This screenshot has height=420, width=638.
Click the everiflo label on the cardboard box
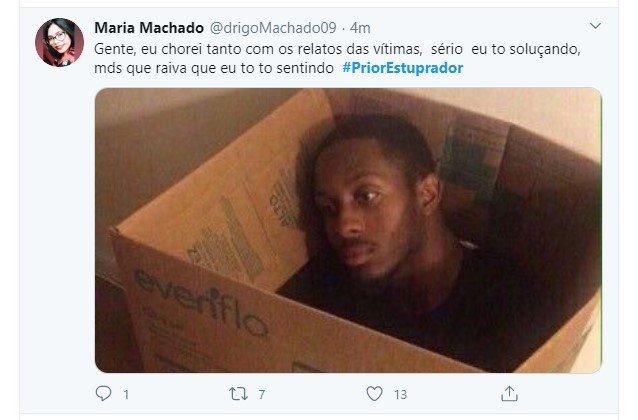[201, 303]
